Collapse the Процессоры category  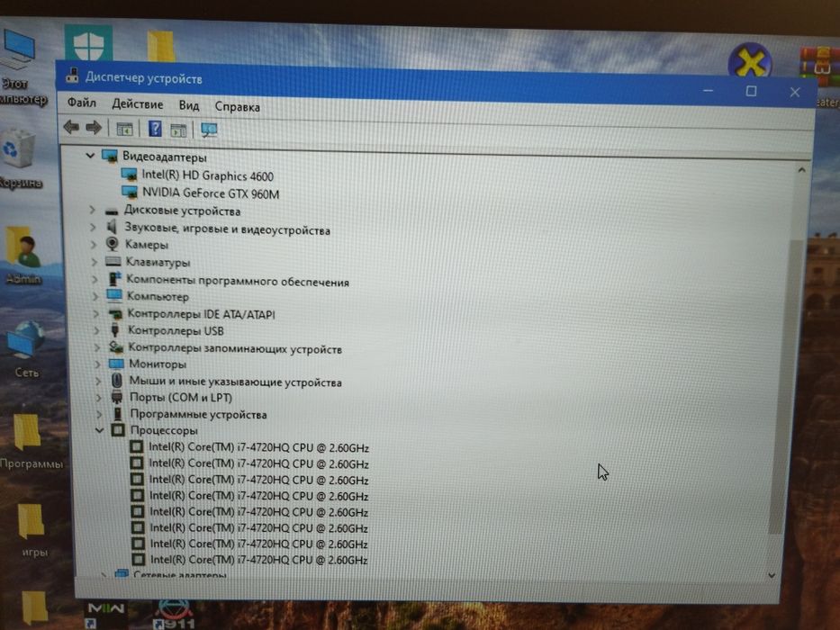tap(99, 429)
